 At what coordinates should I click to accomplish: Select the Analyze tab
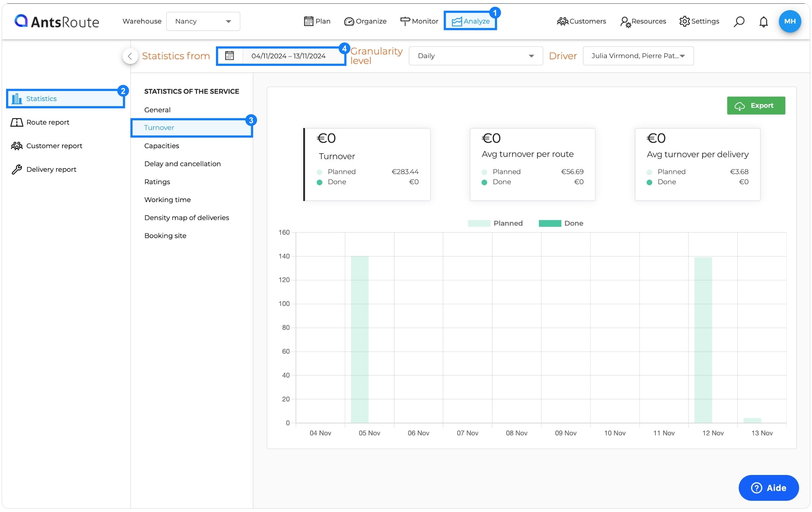pyautogui.click(x=470, y=21)
